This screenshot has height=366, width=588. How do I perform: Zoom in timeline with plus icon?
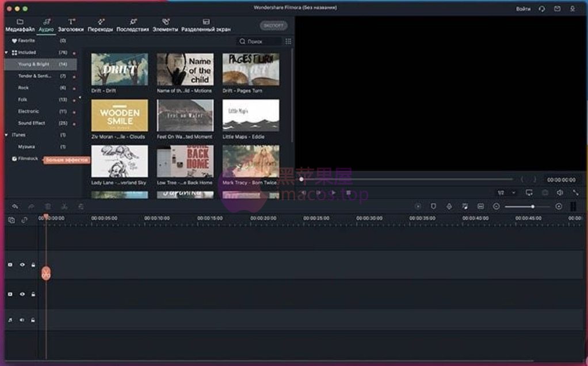559,207
